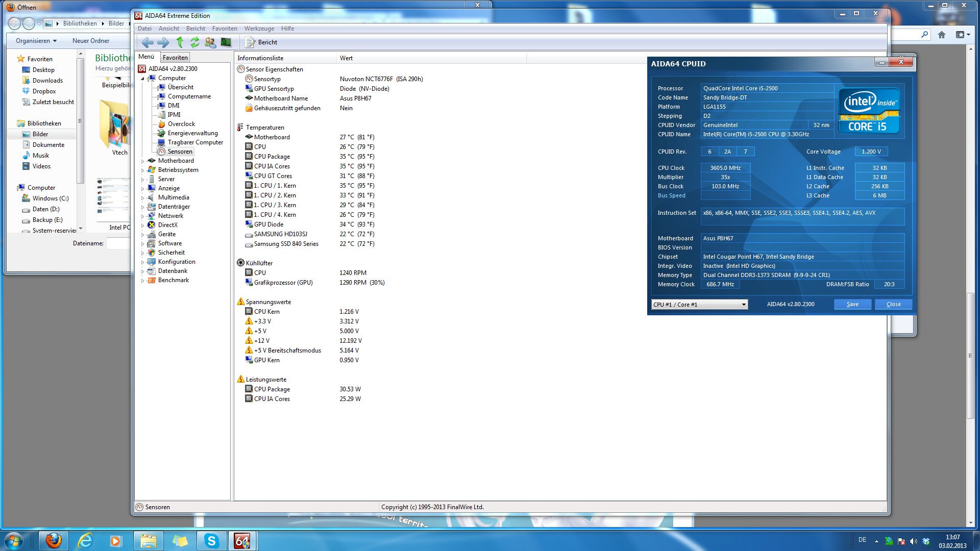
Task: Open the Bericht report wizard
Action: (x=261, y=42)
